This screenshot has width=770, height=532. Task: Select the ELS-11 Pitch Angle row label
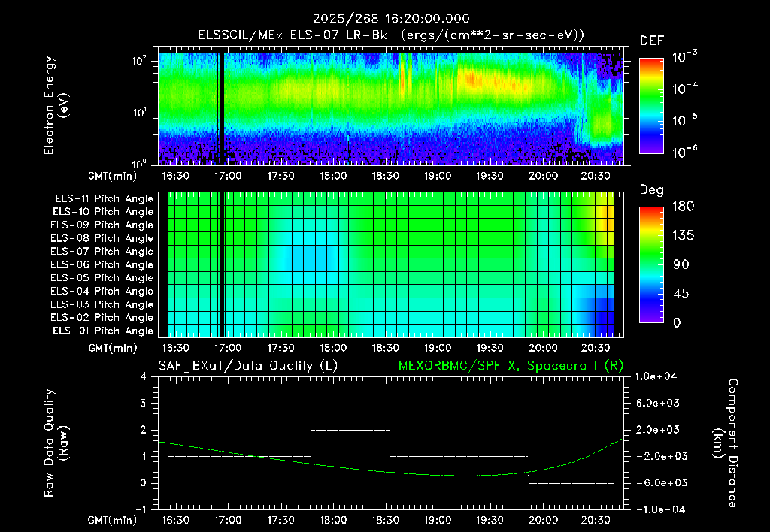(104, 199)
